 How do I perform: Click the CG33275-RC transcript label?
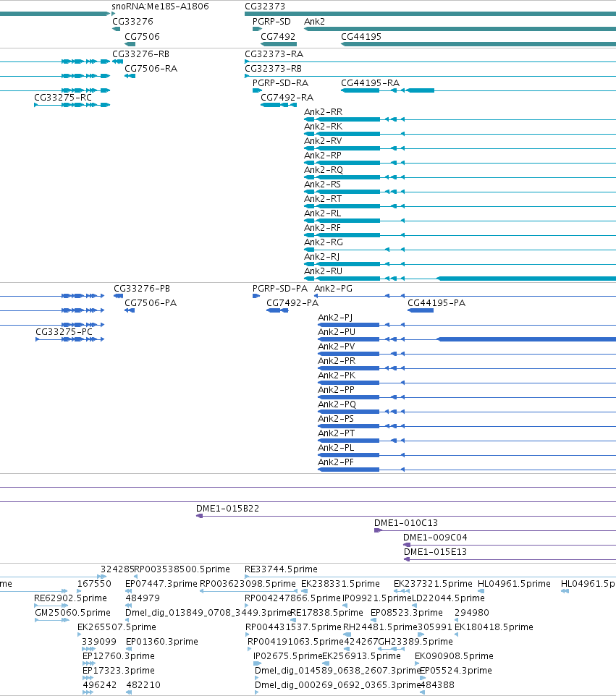(x=63, y=97)
